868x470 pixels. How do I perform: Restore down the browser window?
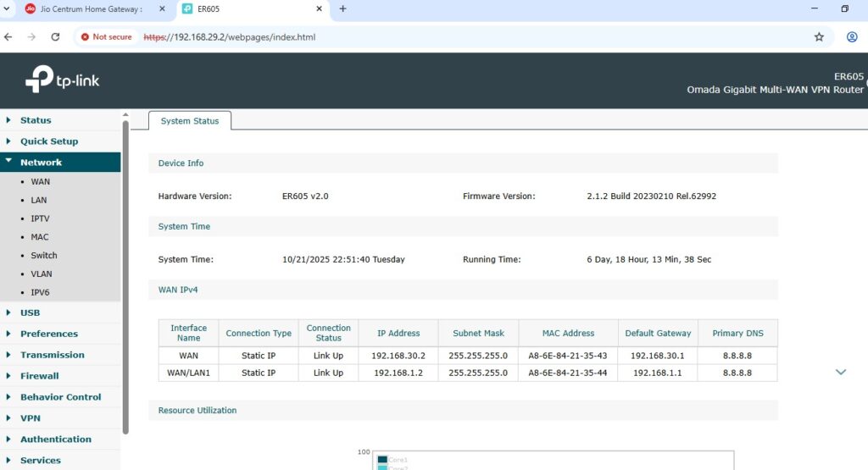(845, 8)
